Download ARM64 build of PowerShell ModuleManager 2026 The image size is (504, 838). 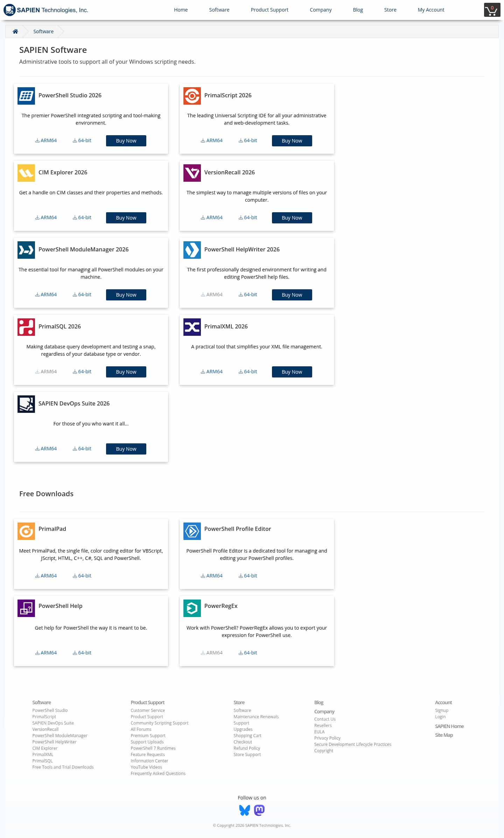pos(46,295)
